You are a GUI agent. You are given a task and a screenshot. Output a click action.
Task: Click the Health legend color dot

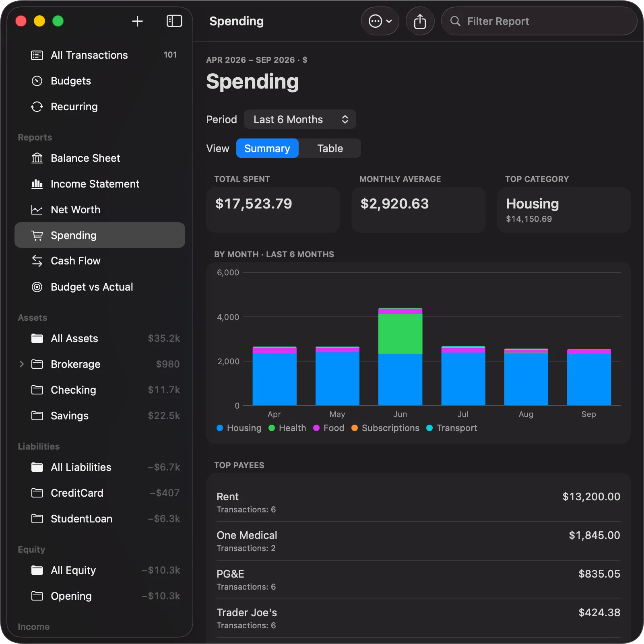click(272, 428)
